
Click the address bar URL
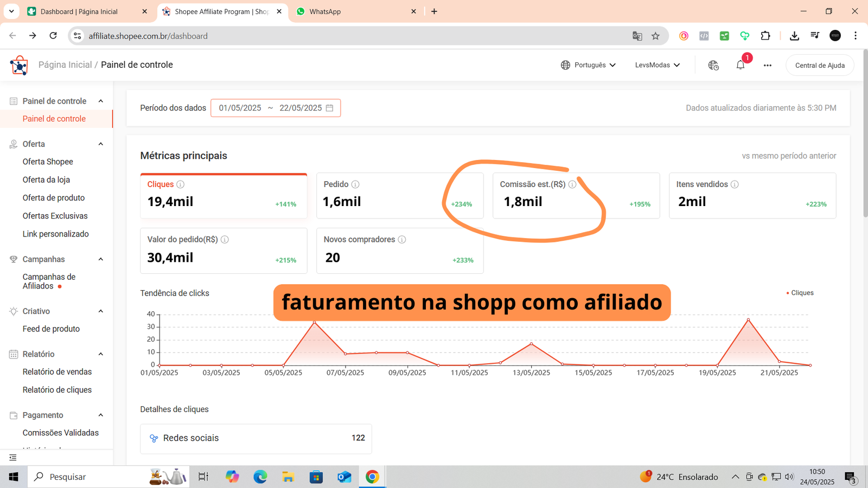(x=148, y=36)
